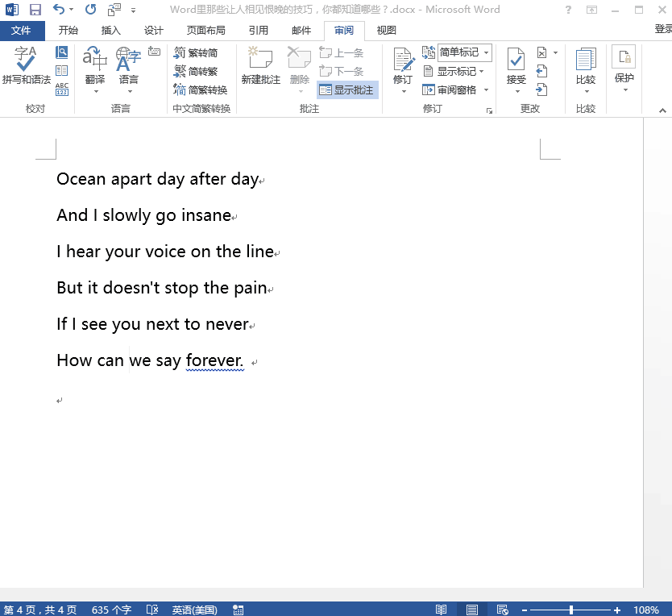Image resolution: width=672 pixels, height=616 pixels.
Task: Click 简转繁 convert to traditional
Action: click(196, 71)
